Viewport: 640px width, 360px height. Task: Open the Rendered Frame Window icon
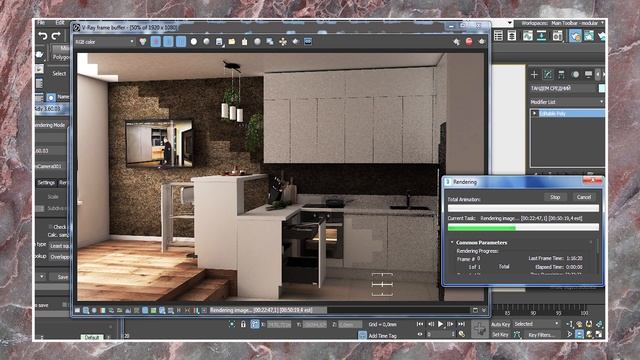point(589,36)
